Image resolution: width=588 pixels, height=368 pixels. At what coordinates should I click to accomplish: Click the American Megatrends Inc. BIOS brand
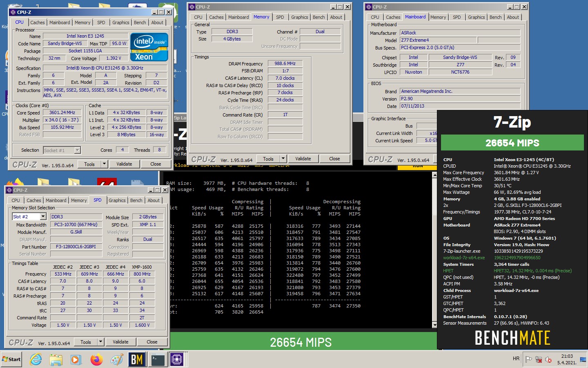460,91
